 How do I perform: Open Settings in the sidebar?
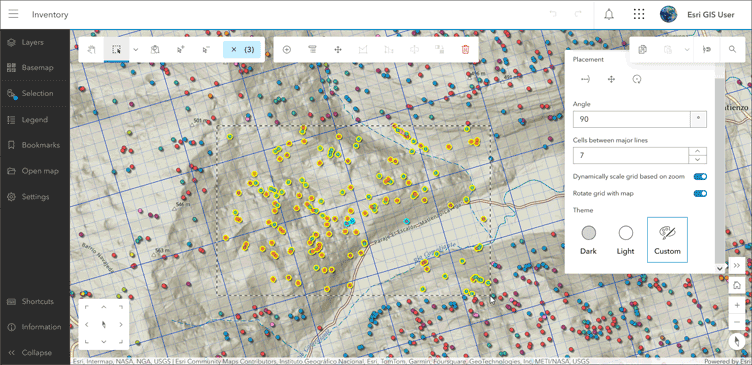pos(35,197)
